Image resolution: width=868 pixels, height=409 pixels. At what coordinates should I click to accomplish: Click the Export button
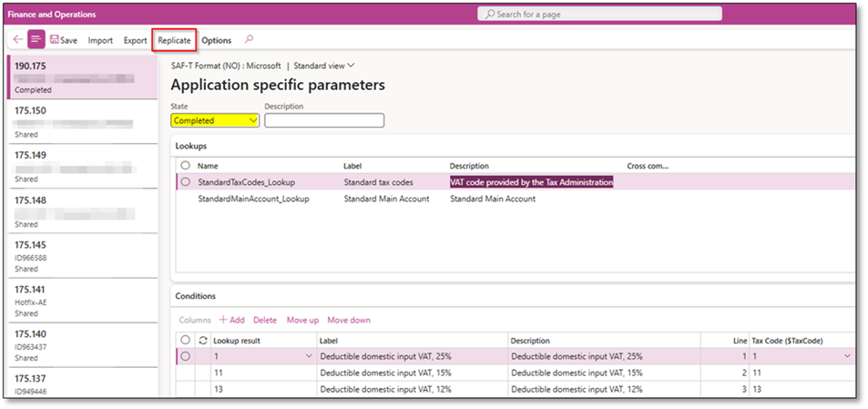click(x=135, y=40)
